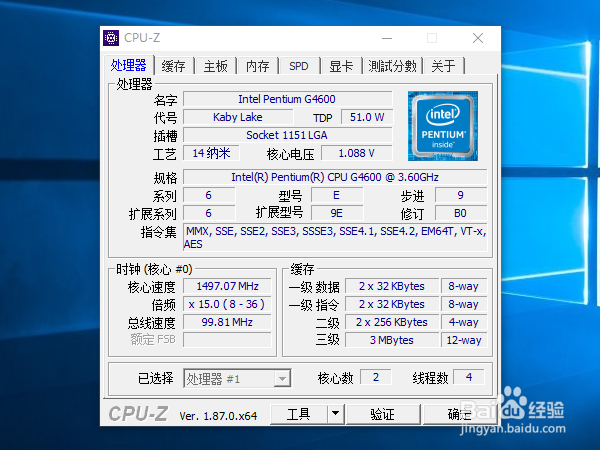Image resolution: width=600 pixels, height=450 pixels.
Task: Open the 測試分數 tab
Action: coord(392,66)
